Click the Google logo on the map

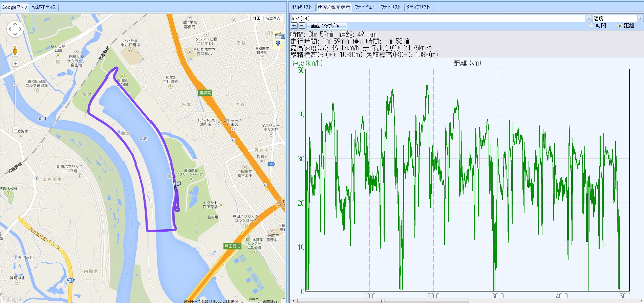(x=12, y=298)
